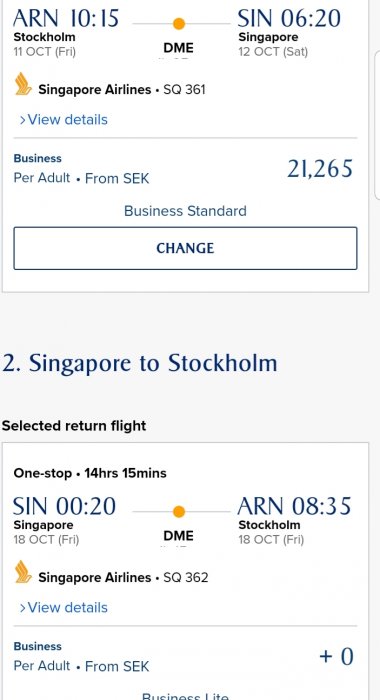Viewport: 380px width, 700px height.
Task: Expand View details for flight SQ 361
Action: [63, 120]
